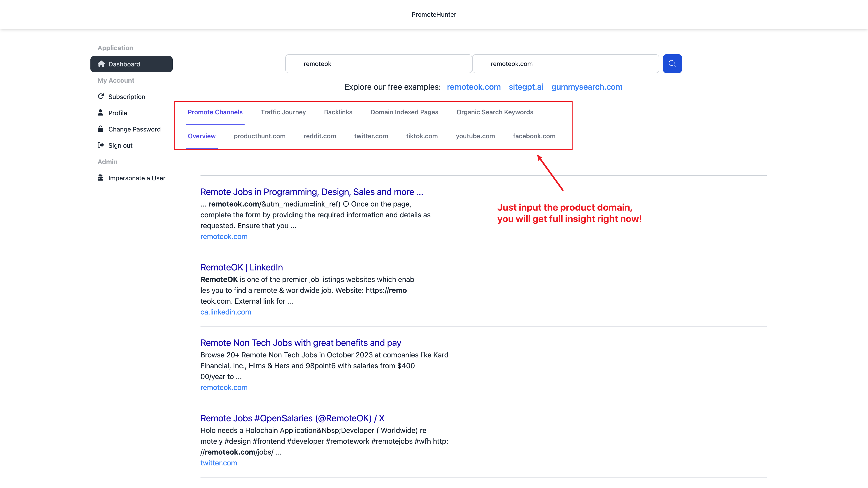868x488 pixels.
Task: Show the producthunt.com channel sub-tab
Action: (x=259, y=136)
